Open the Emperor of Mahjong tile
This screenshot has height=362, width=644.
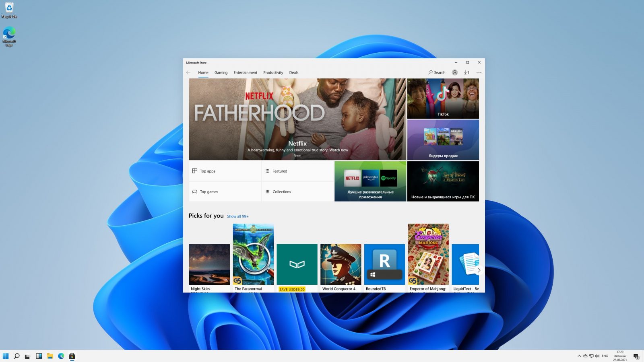[428, 258]
